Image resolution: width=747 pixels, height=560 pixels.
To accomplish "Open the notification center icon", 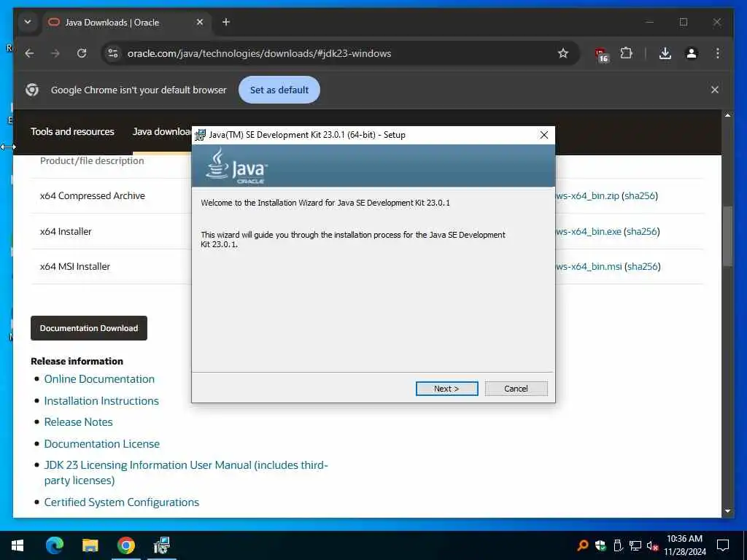I will 723,545.
